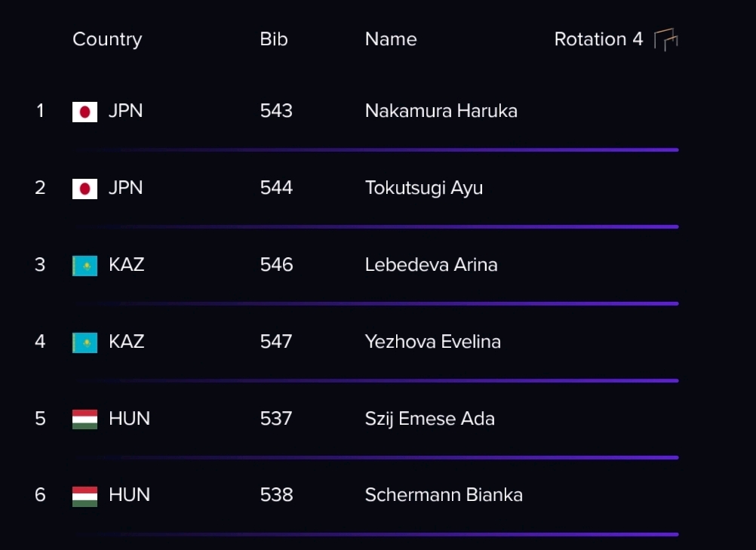
Task: Open Szij Emese Ada's entry
Action: (429, 419)
